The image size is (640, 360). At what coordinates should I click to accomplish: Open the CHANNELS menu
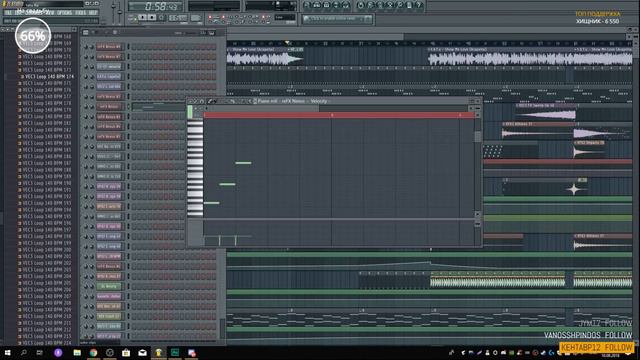pyautogui.click(x=34, y=13)
